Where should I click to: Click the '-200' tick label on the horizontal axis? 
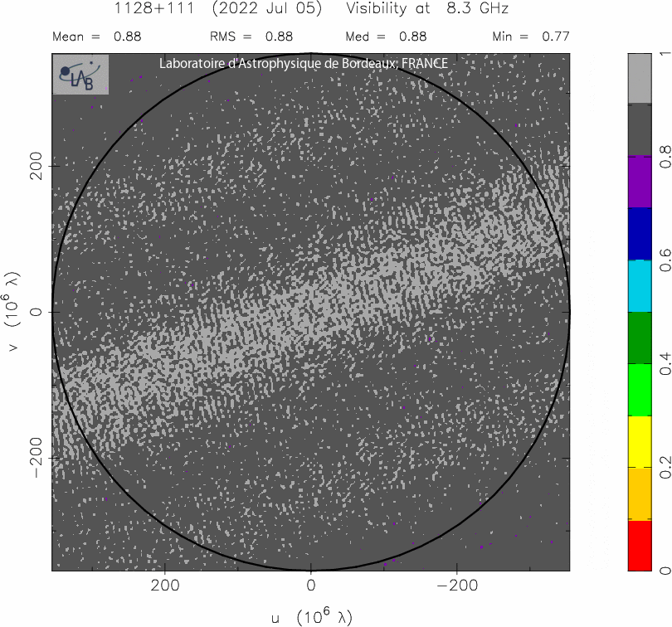click(x=455, y=586)
